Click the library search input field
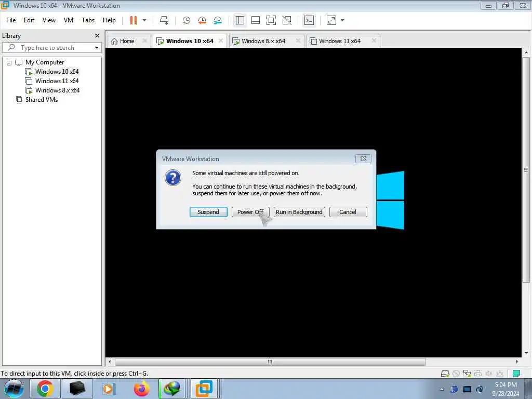The height and width of the screenshot is (399, 532). pyautogui.click(x=51, y=48)
